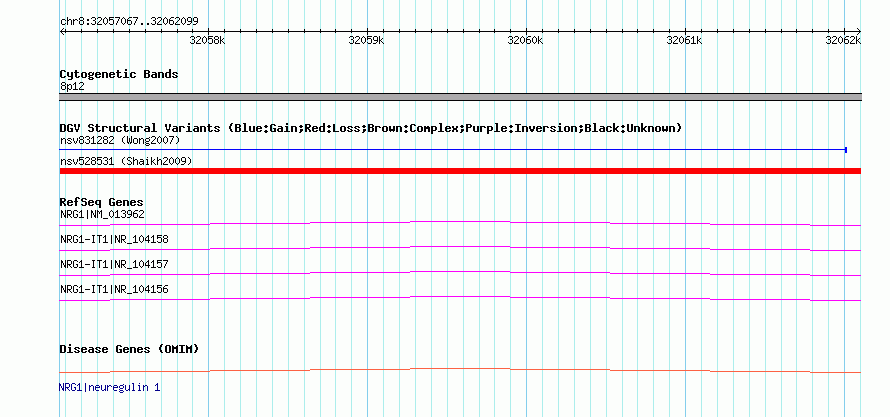Image resolution: width=890 pixels, height=417 pixels.
Task: Click the gray 8p12 cytogenetic band bar
Action: pos(460,97)
